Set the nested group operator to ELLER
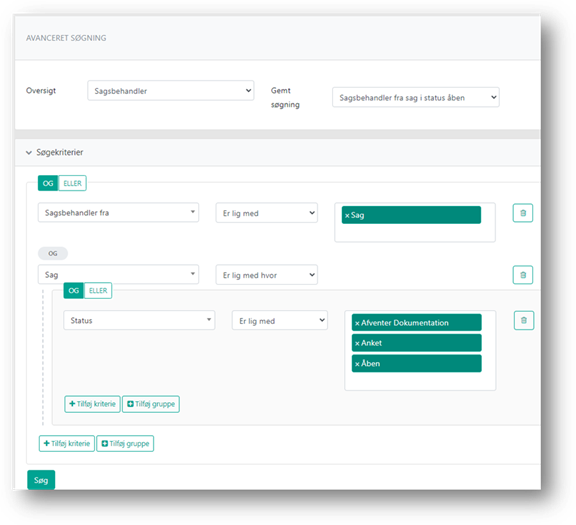This screenshot has height=525, width=576. tap(98, 291)
